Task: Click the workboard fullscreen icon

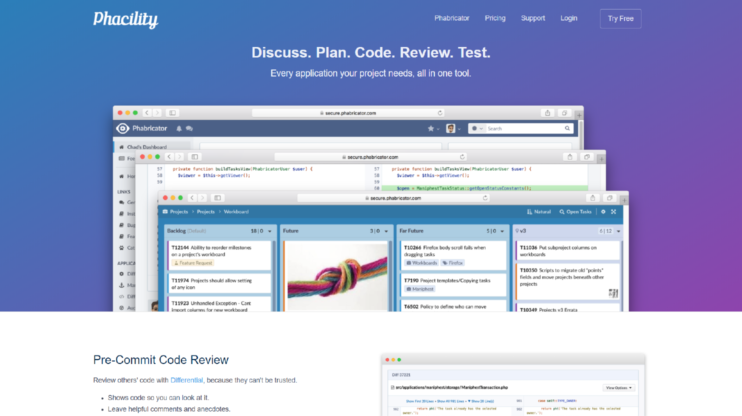Action: tap(614, 212)
